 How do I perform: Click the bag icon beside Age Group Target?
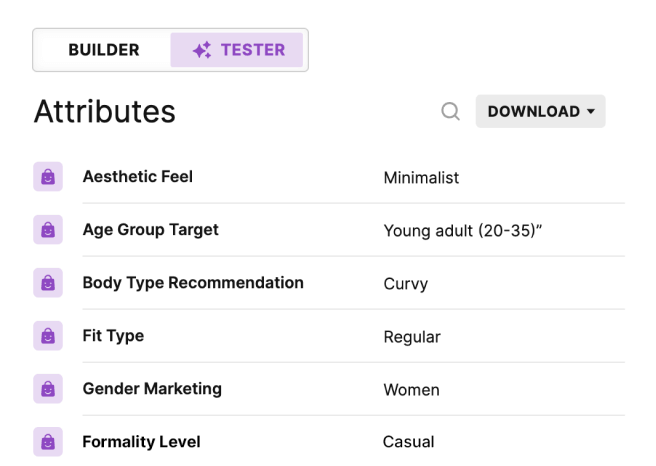48,230
